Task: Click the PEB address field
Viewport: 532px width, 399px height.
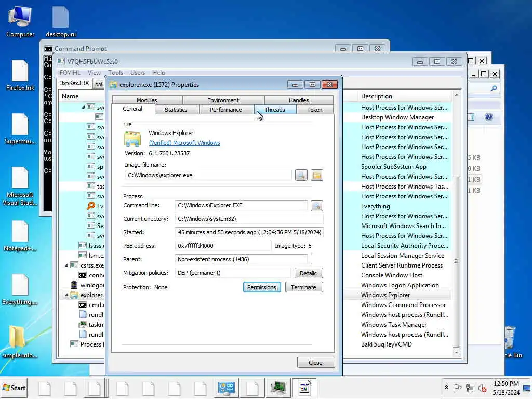Action: 223,246
